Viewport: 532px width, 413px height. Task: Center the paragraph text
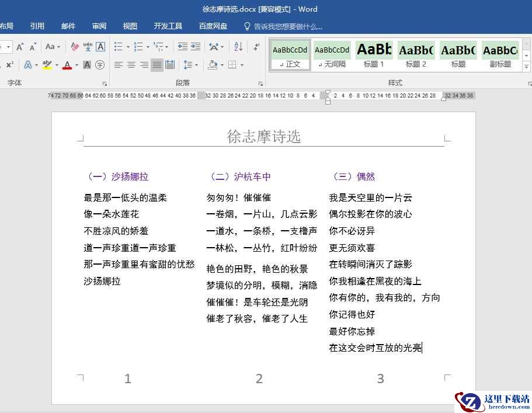(x=131, y=64)
